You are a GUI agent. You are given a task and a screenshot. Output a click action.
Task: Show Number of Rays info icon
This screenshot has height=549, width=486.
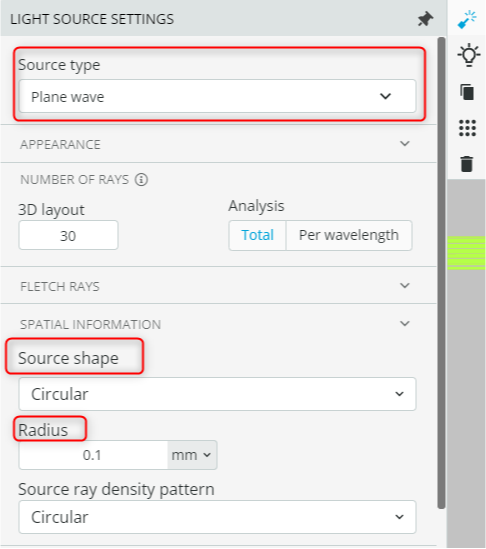(x=141, y=180)
